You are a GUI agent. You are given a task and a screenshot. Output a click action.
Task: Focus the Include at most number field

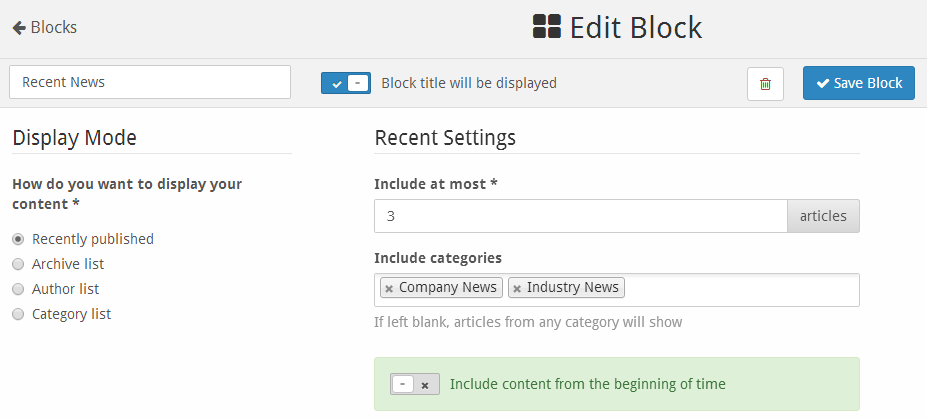click(x=580, y=216)
